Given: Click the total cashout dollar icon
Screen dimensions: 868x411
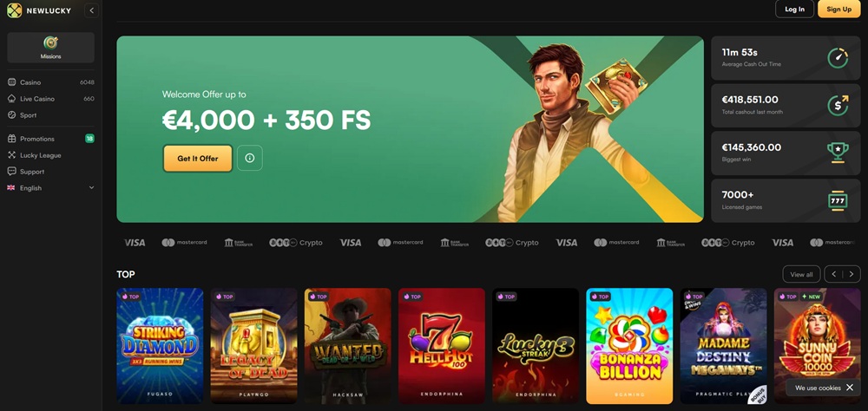Looking at the screenshot, I should (838, 105).
